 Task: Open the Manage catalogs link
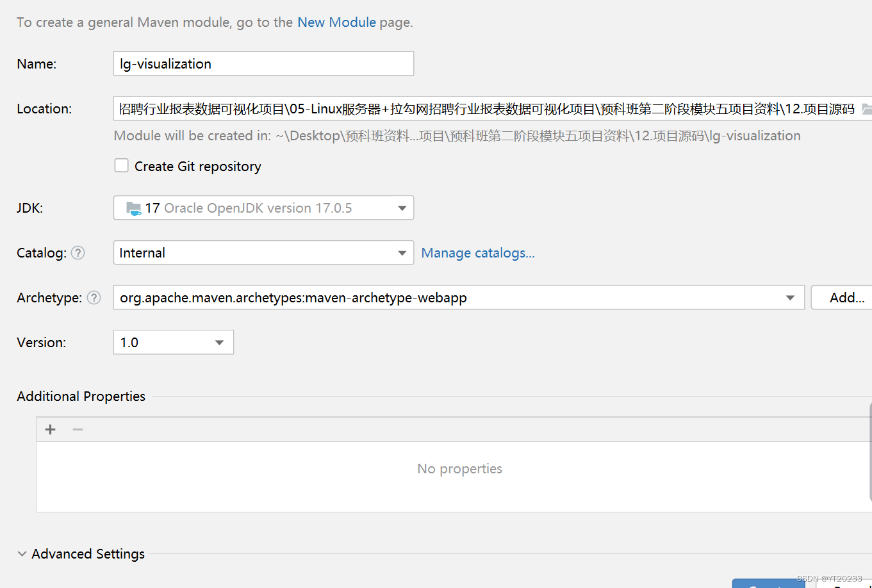[x=477, y=252]
